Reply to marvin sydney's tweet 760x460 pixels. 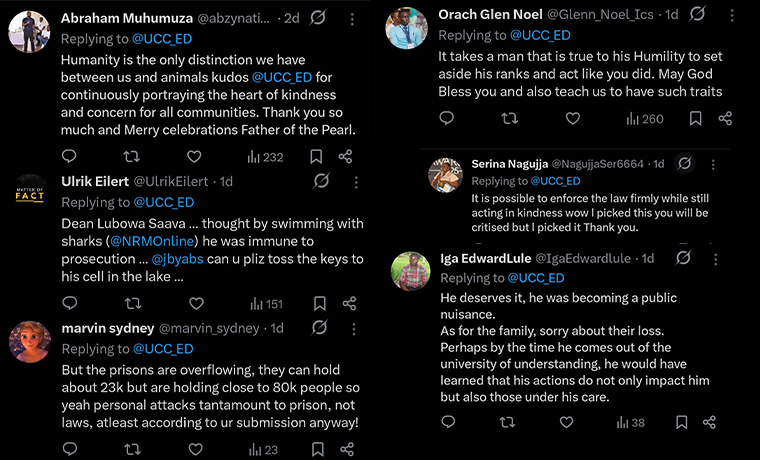click(x=69, y=450)
